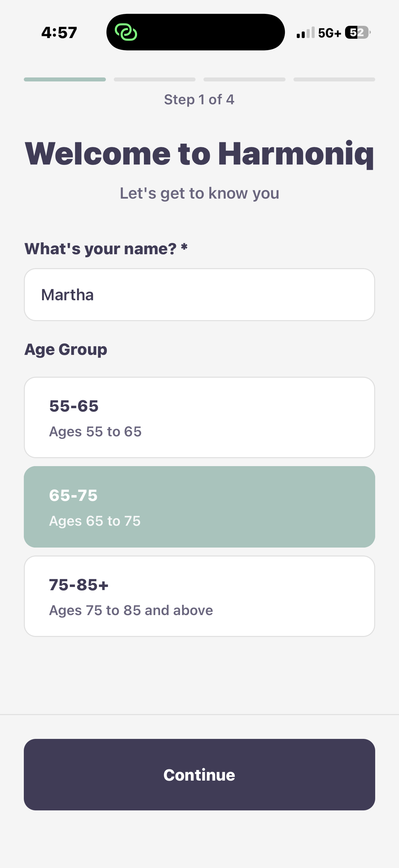Tap the 5G+ network indicator
Viewport: 399px width, 868px height.
click(329, 33)
